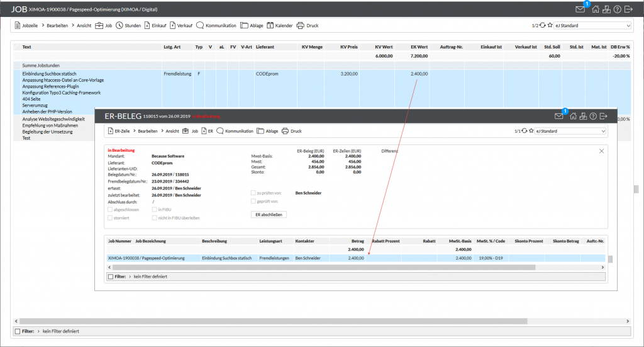
Task: Open mail icon in ER-BELEG header
Action: pos(558,117)
